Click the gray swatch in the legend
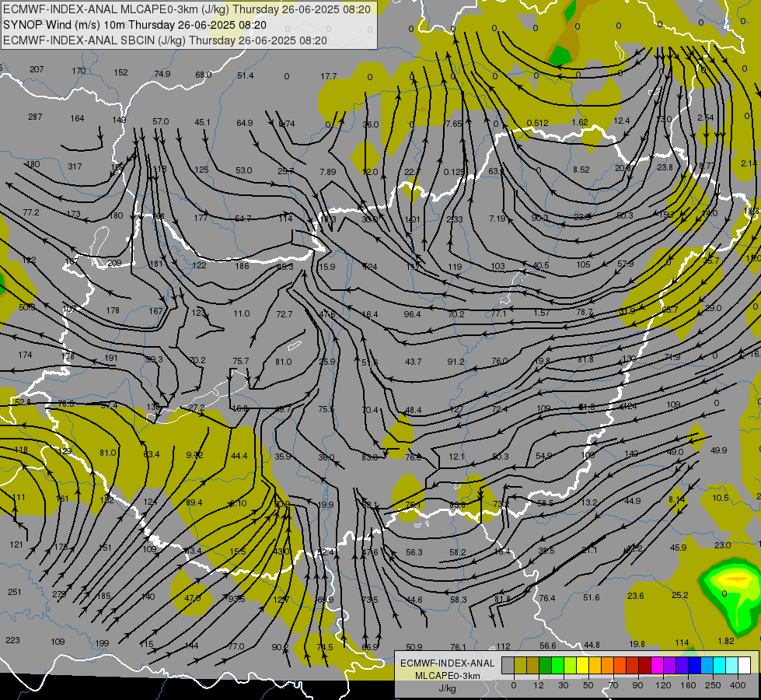Viewport: 761px width, 700px height. click(508, 666)
